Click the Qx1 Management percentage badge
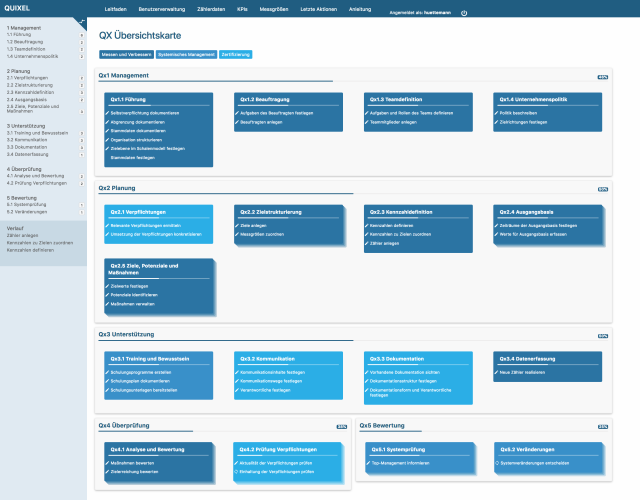 [602, 76]
